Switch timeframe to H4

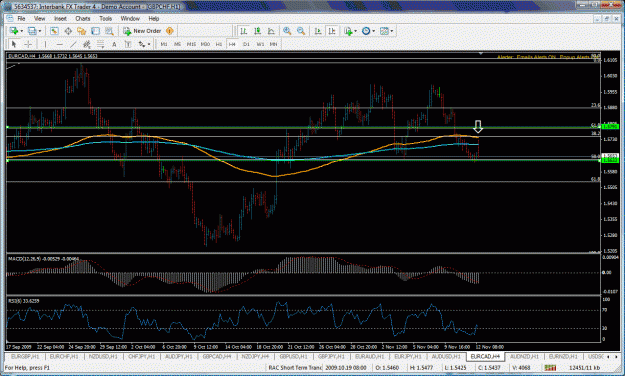[x=232, y=44]
